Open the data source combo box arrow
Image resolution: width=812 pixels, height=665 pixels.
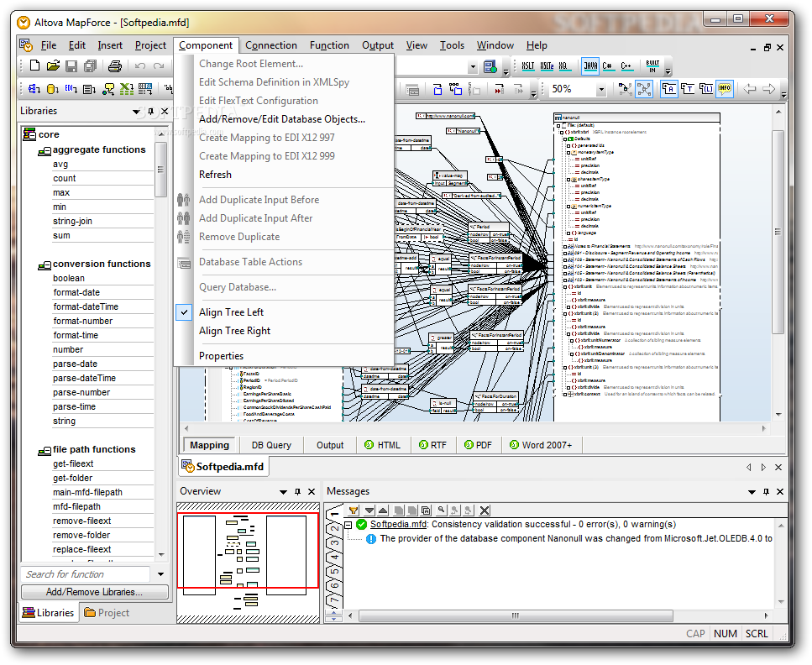click(x=472, y=67)
